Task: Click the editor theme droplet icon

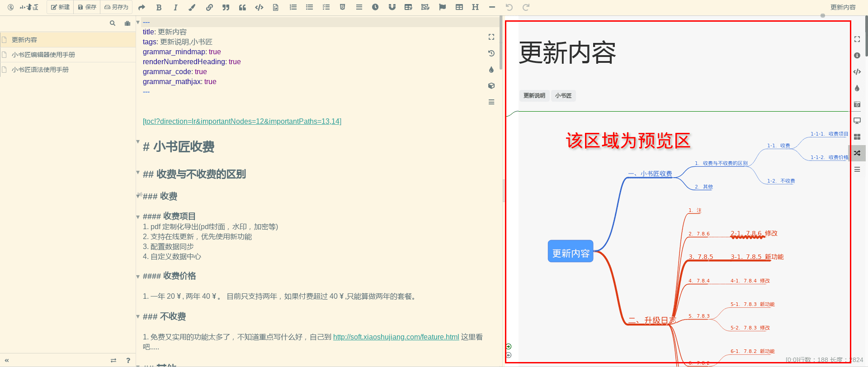Action: (x=491, y=70)
